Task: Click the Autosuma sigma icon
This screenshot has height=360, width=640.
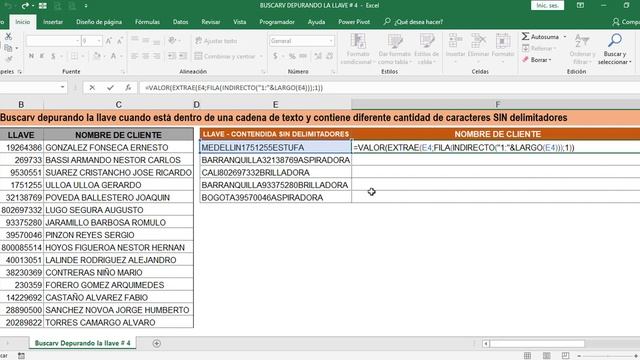Action: pyautogui.click(x=525, y=36)
